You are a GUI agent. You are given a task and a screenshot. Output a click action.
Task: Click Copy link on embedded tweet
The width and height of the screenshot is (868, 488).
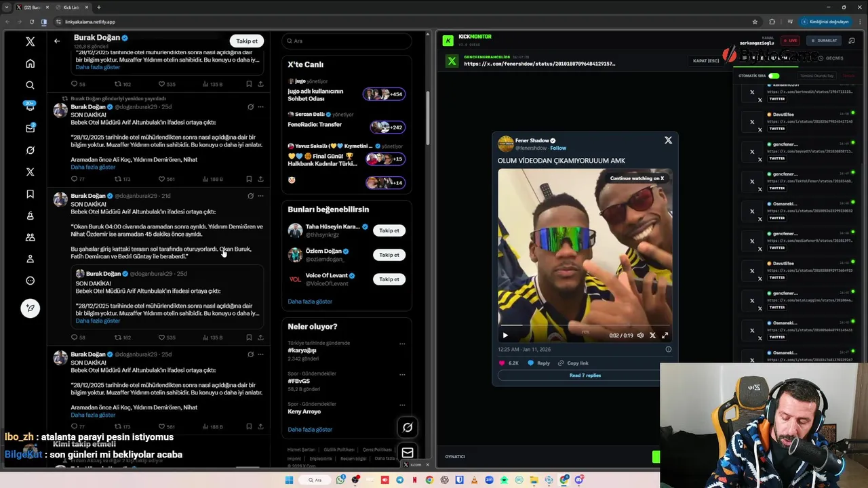click(x=574, y=363)
